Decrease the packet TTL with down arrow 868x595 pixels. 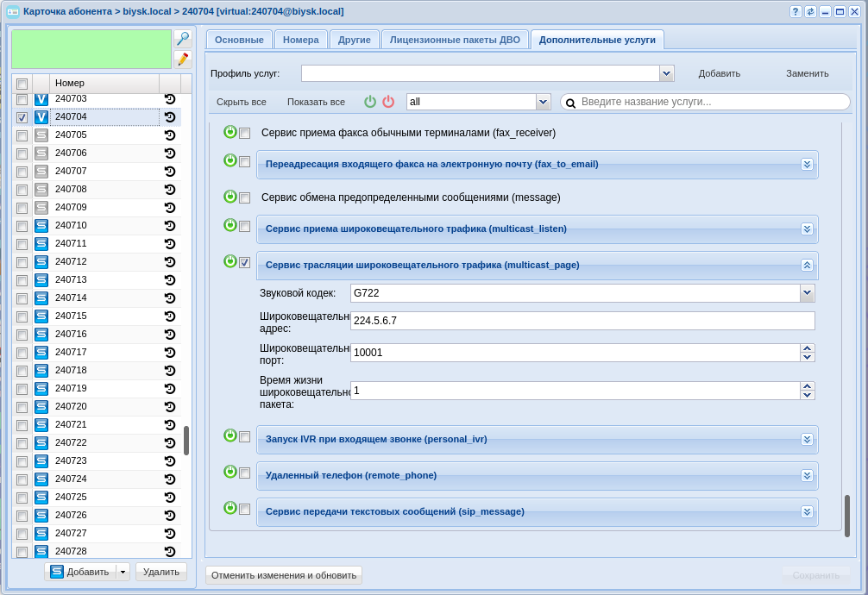[x=807, y=395]
